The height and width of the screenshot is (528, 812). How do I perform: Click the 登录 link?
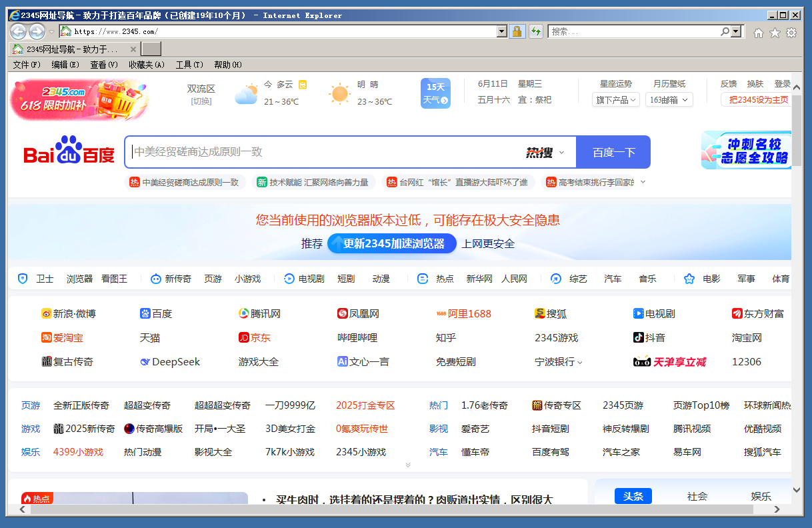(x=783, y=84)
